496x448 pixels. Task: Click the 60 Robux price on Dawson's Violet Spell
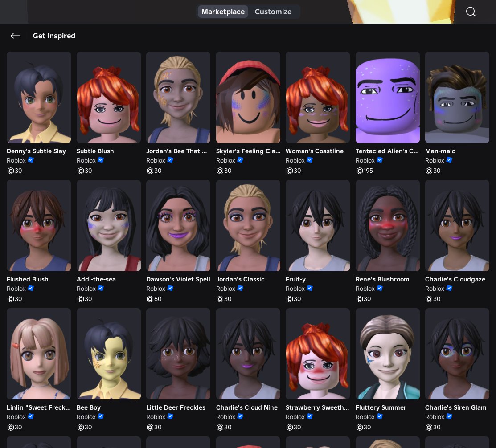pyautogui.click(x=158, y=299)
